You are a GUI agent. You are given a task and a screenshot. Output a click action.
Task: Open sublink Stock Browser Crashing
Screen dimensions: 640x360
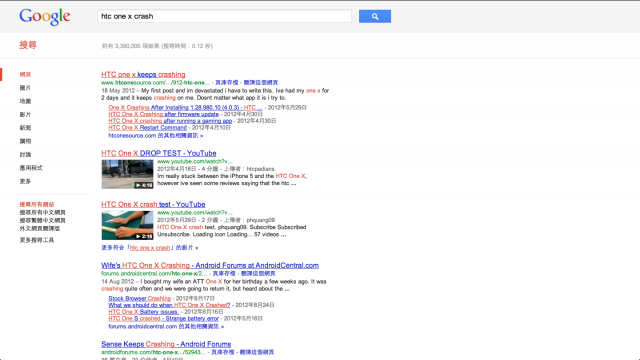(140, 299)
